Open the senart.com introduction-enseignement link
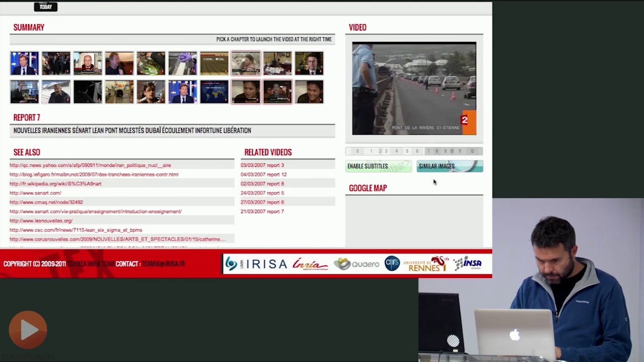Viewport: 644px width, 362px height. coord(96,212)
